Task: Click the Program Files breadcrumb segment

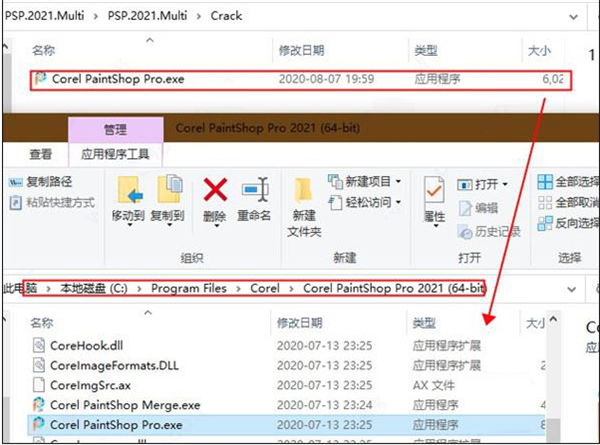Action: [188, 288]
